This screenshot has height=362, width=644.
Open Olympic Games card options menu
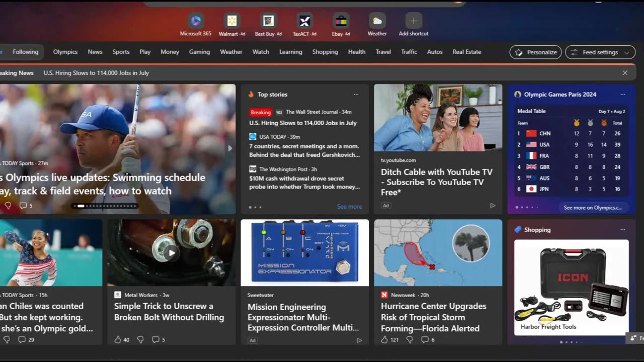(x=623, y=95)
